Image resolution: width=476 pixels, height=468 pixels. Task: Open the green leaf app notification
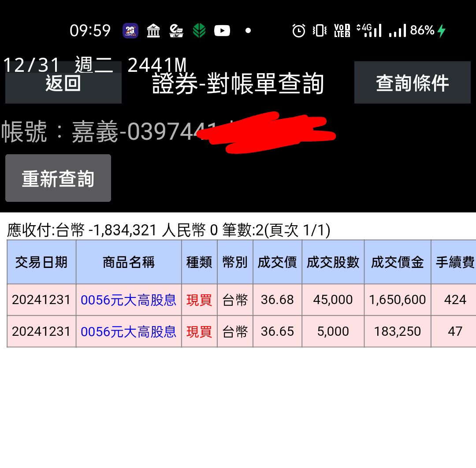199,31
